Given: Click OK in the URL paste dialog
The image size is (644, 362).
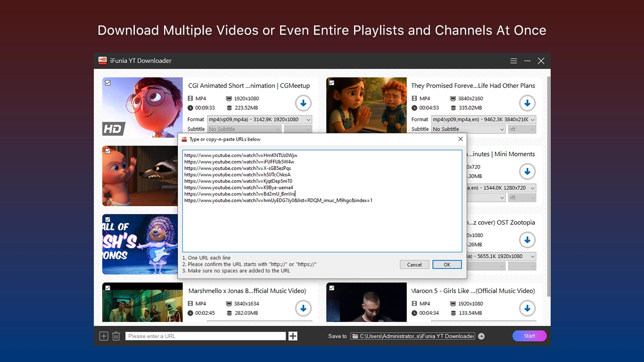Looking at the screenshot, I should click(447, 264).
